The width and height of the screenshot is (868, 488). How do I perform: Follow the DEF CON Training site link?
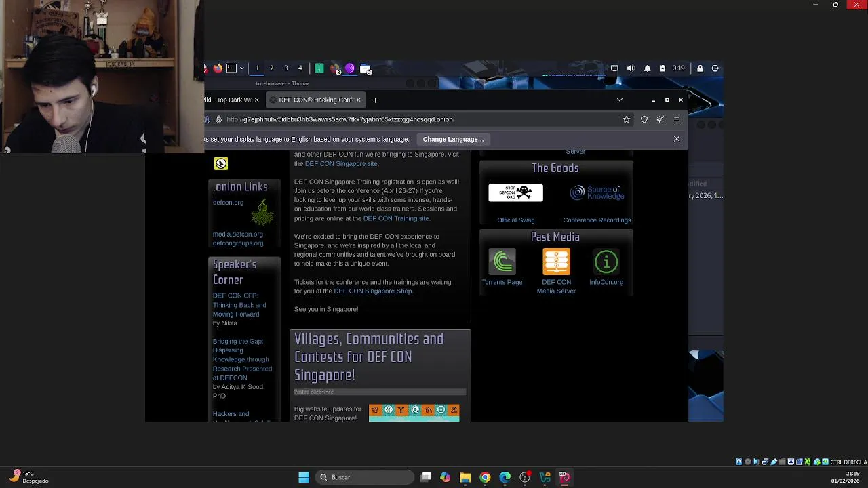(396, 219)
